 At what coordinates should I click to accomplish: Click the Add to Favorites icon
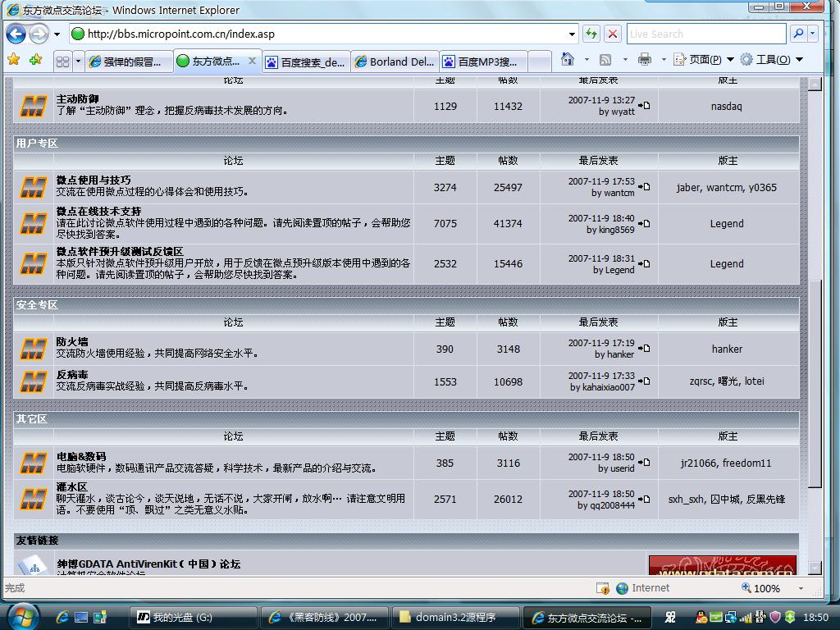tap(34, 60)
